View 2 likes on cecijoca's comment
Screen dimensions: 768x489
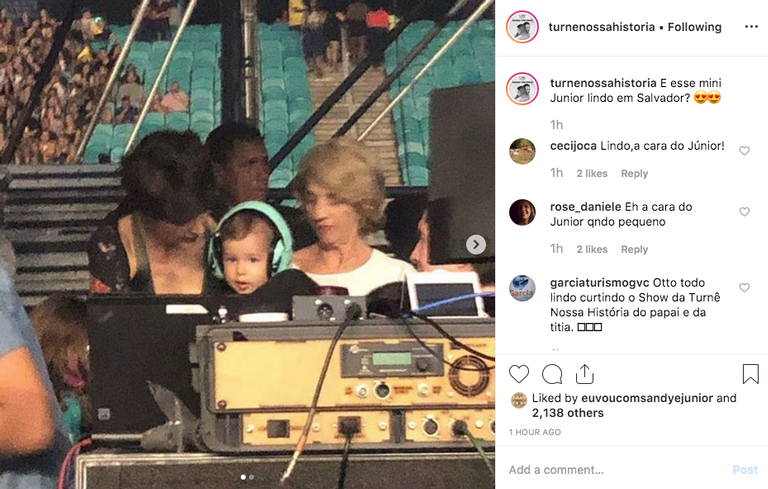592,173
